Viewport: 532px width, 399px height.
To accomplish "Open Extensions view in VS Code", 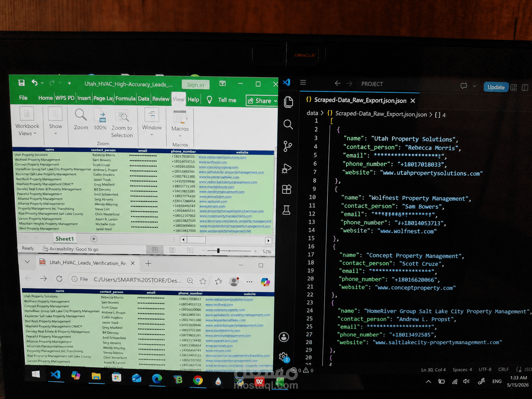I will (287, 189).
